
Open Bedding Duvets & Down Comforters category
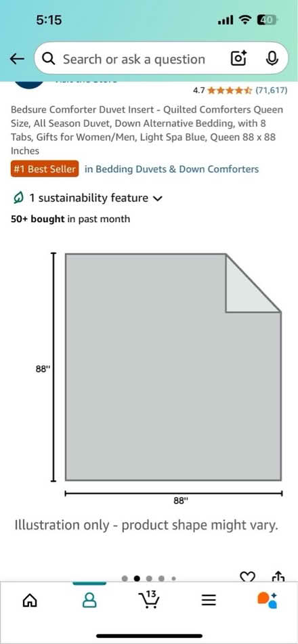click(172, 169)
